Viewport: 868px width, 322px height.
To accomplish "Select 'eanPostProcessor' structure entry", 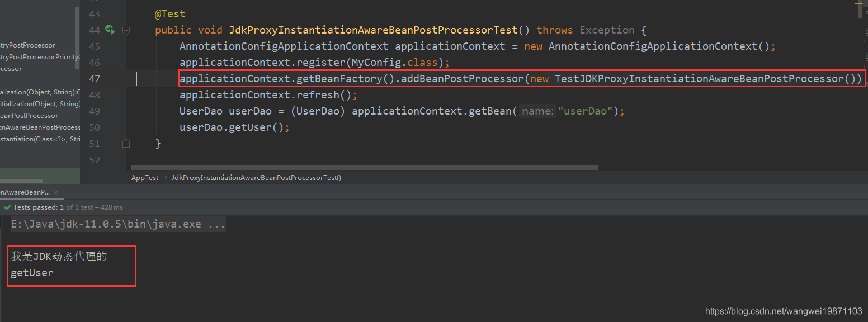I will pyautogui.click(x=29, y=116).
